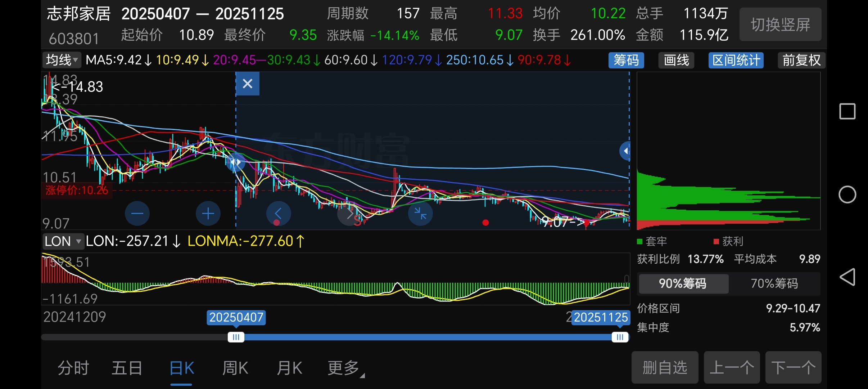Grab the 20250407 range slider handle
Viewport: 868px width, 389px height.
click(236, 337)
